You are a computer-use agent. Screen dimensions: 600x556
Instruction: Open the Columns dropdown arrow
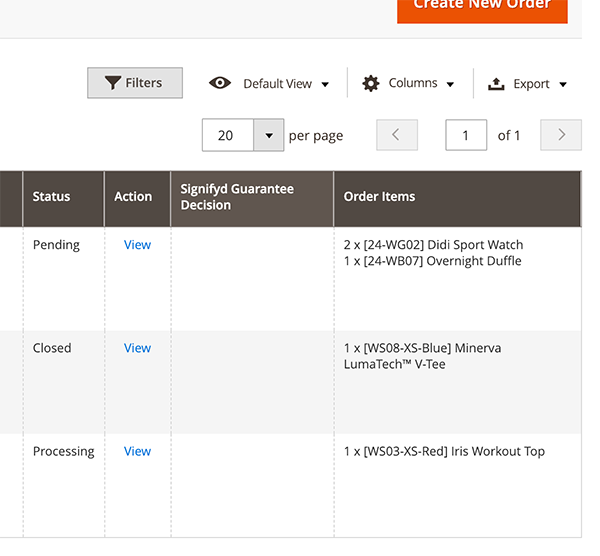pyautogui.click(x=450, y=85)
